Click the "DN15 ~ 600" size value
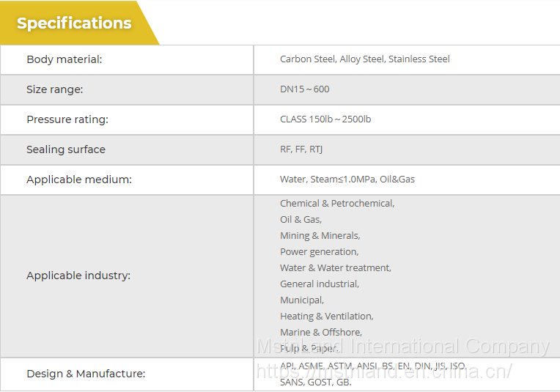The width and height of the screenshot is (560, 392). click(304, 89)
